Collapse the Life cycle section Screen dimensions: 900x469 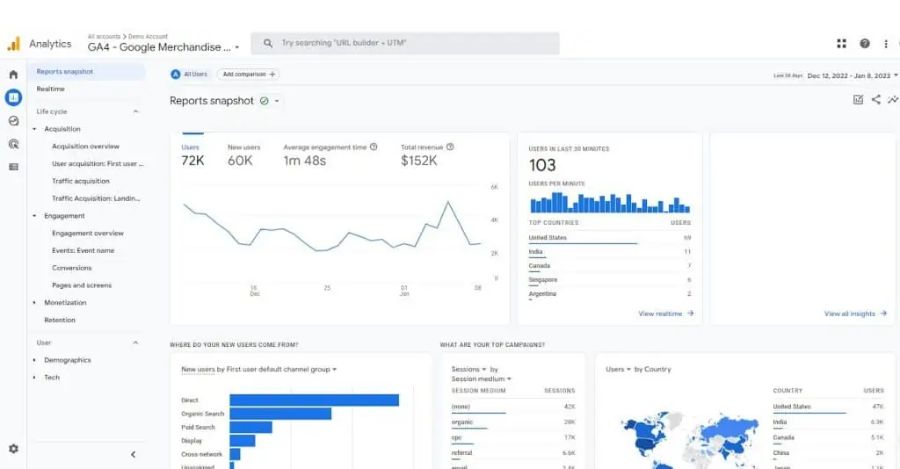135,111
